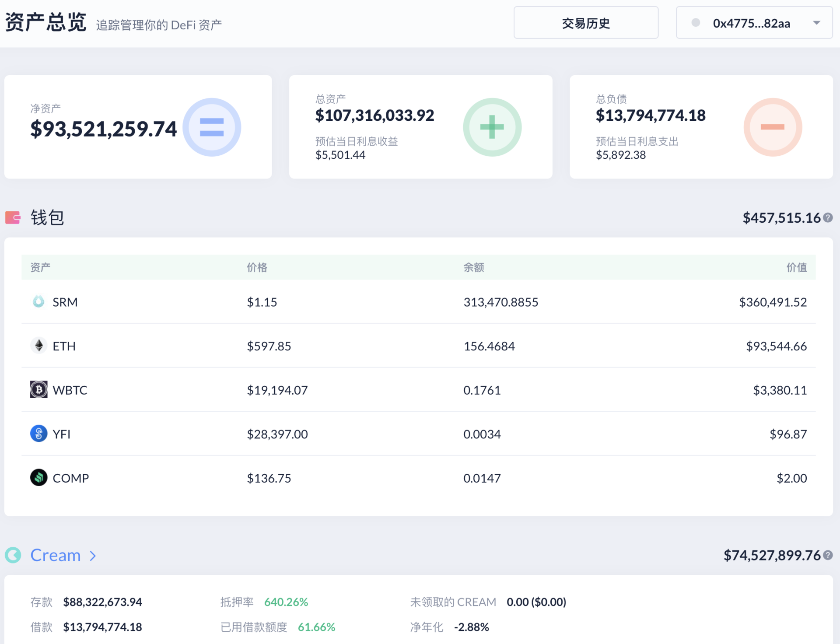Image resolution: width=840 pixels, height=644 pixels.
Task: Open the 交易历史 transaction history button
Action: pyautogui.click(x=586, y=23)
